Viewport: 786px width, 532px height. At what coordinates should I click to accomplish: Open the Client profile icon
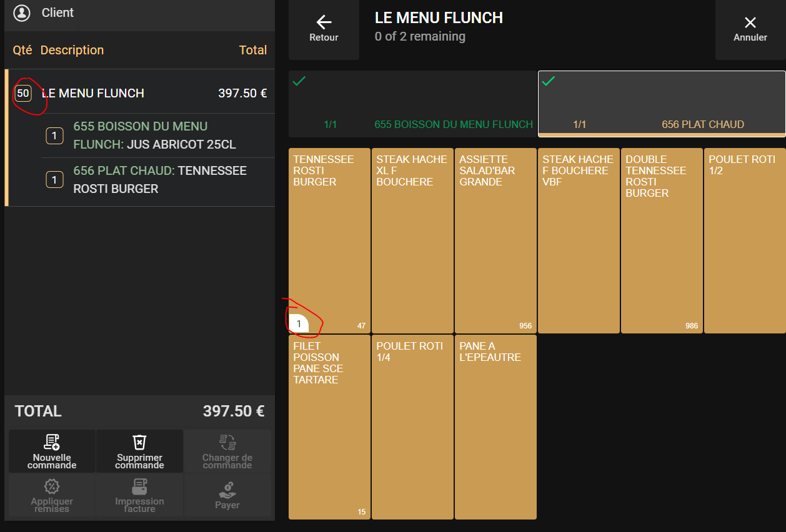(x=22, y=12)
